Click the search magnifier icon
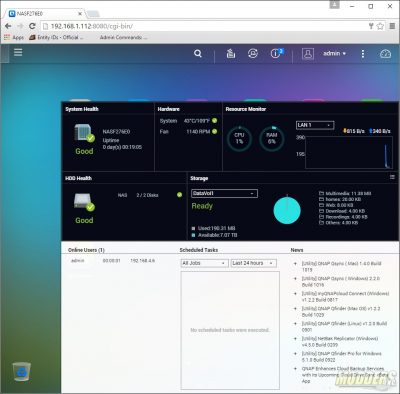Screen dimensions: 400x394 (198, 53)
